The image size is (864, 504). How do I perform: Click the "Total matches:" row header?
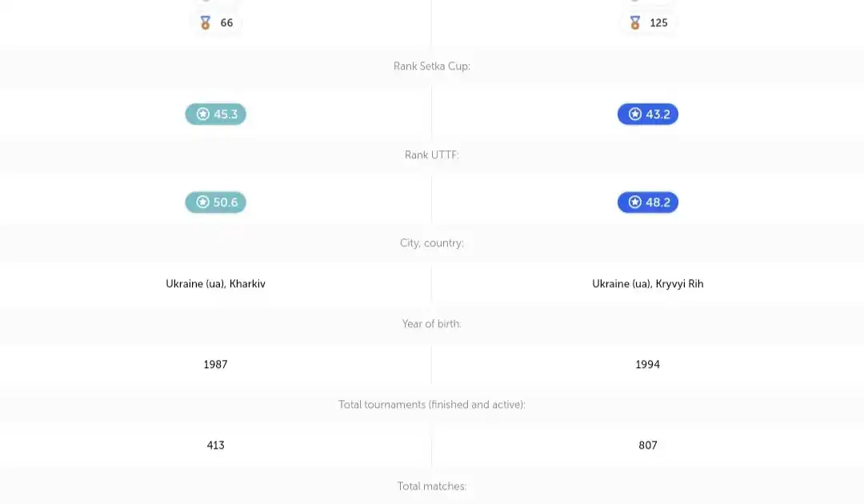(432, 486)
